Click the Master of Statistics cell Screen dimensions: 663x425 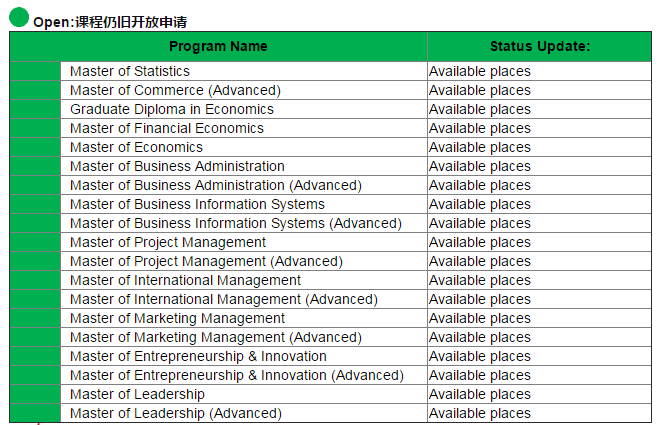pos(130,71)
